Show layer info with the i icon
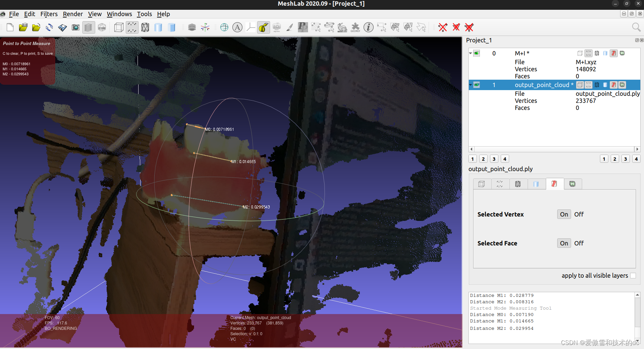 [369, 27]
